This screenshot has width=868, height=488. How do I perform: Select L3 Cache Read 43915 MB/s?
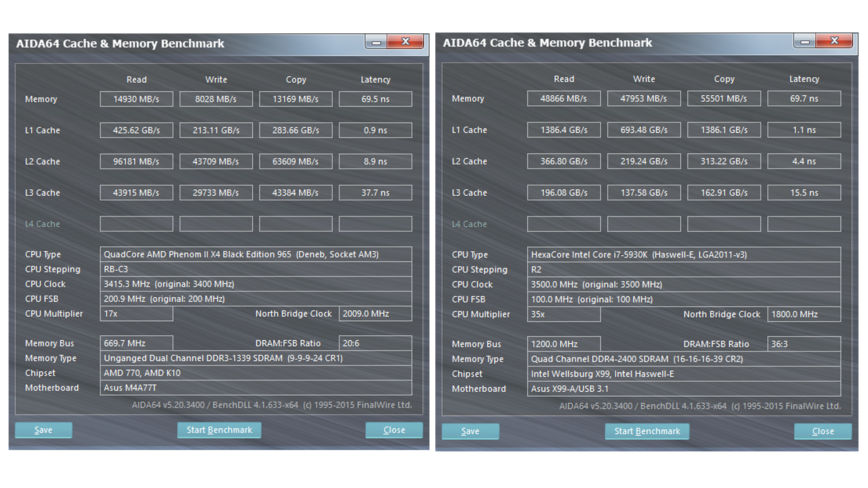tap(137, 192)
